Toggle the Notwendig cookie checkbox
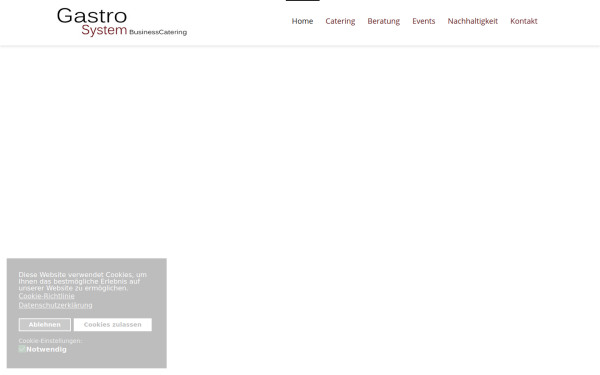The height and width of the screenshot is (375, 600). [x=22, y=349]
